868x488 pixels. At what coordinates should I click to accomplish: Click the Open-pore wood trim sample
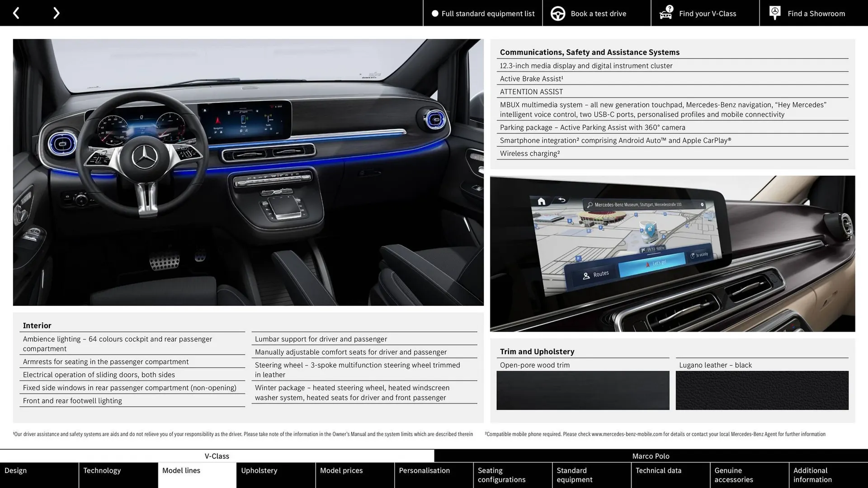[583, 390]
